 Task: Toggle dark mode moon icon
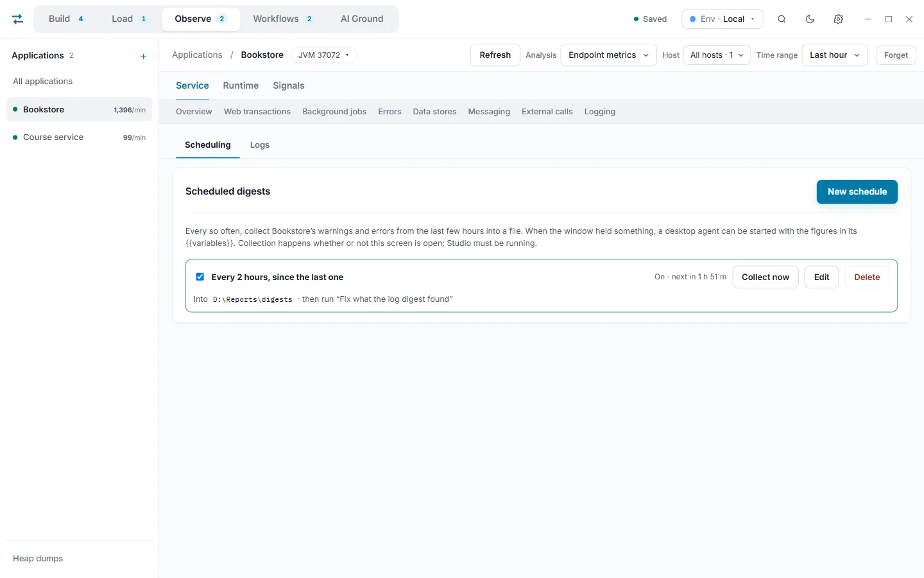click(810, 19)
